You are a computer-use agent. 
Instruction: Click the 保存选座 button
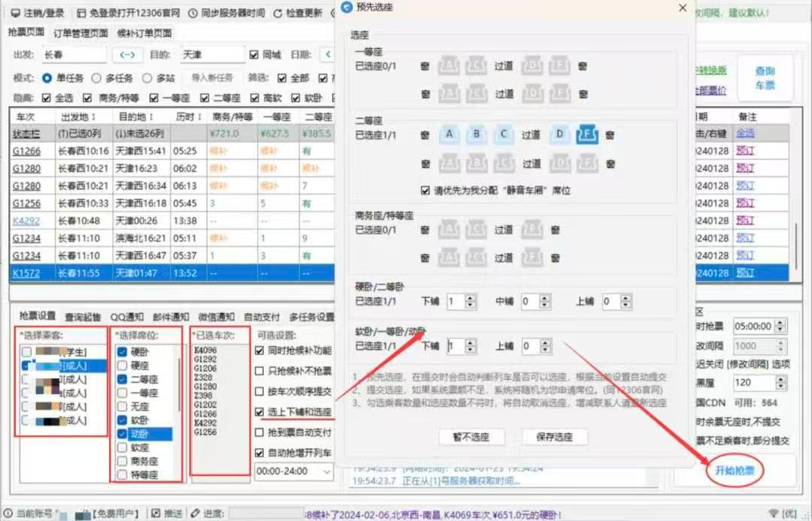tap(555, 437)
